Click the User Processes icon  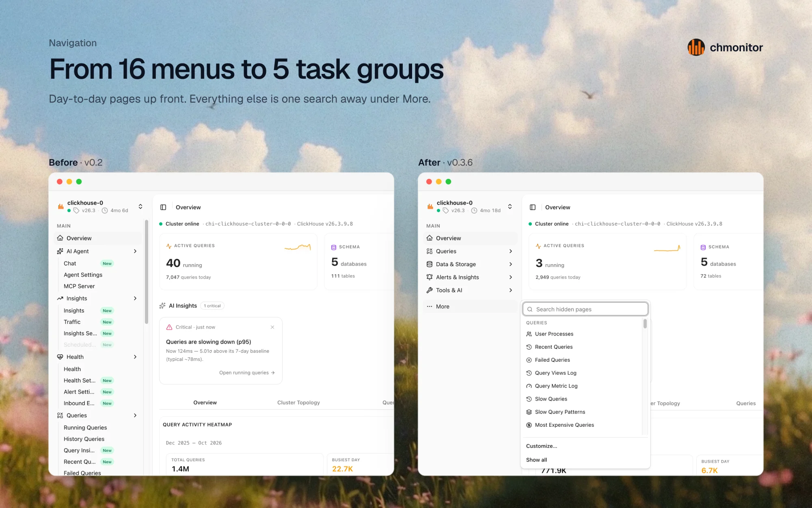[529, 334]
